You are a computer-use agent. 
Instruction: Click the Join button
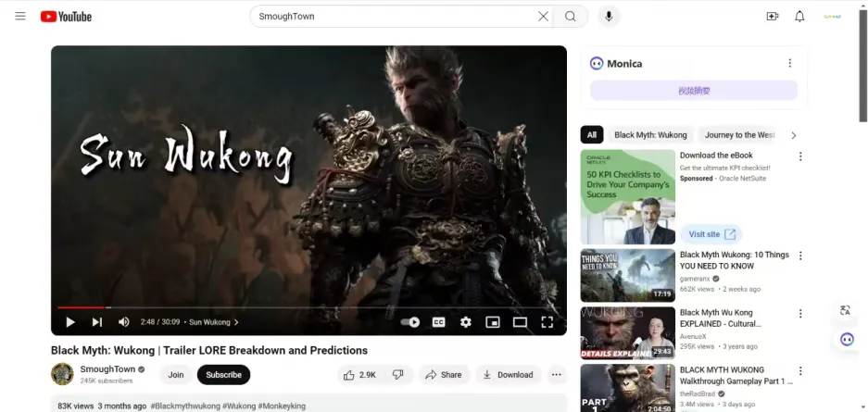[x=176, y=374]
